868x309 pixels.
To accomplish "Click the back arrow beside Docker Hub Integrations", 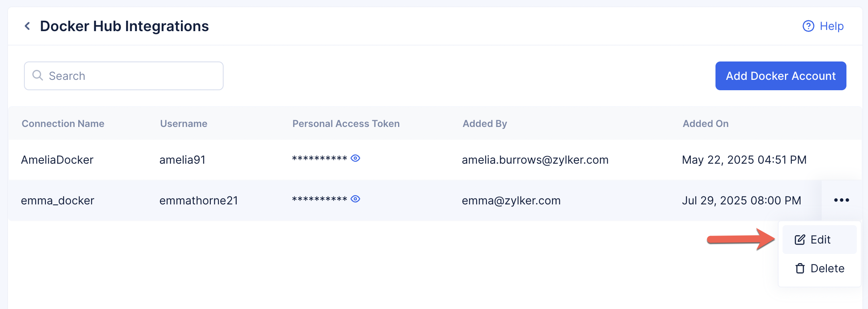I will click(27, 26).
